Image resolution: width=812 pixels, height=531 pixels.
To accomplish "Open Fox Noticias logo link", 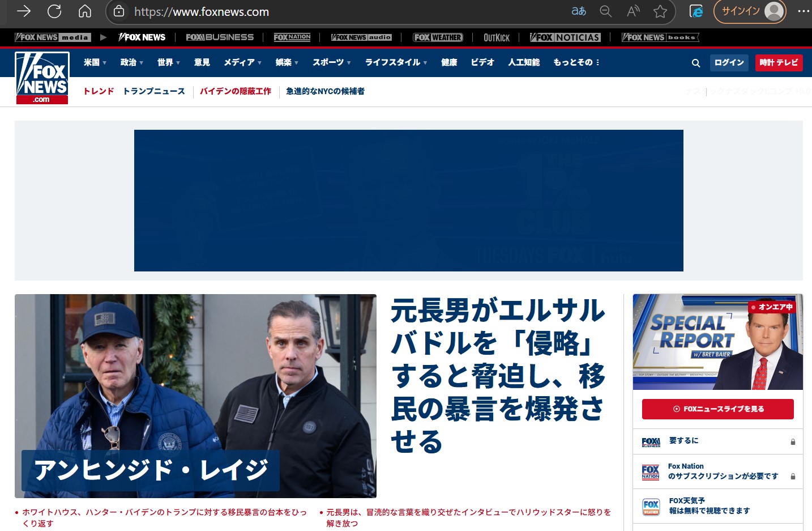I will pos(565,37).
